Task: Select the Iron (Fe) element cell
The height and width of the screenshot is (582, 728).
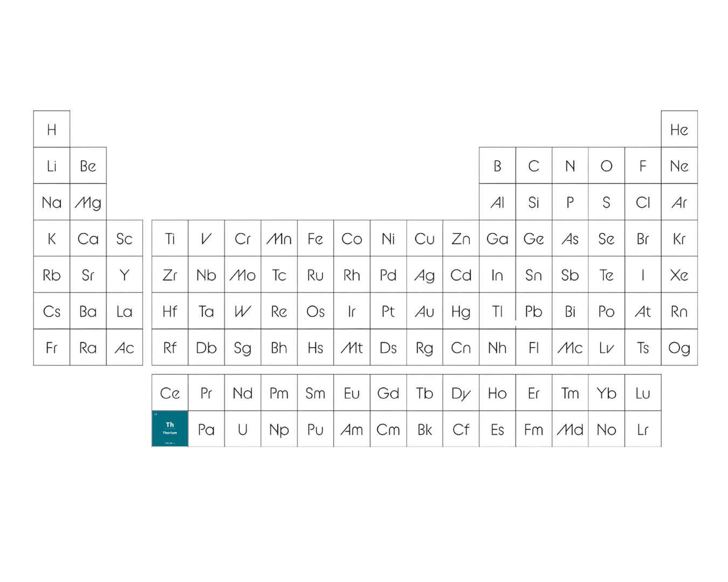Action: [x=315, y=238]
